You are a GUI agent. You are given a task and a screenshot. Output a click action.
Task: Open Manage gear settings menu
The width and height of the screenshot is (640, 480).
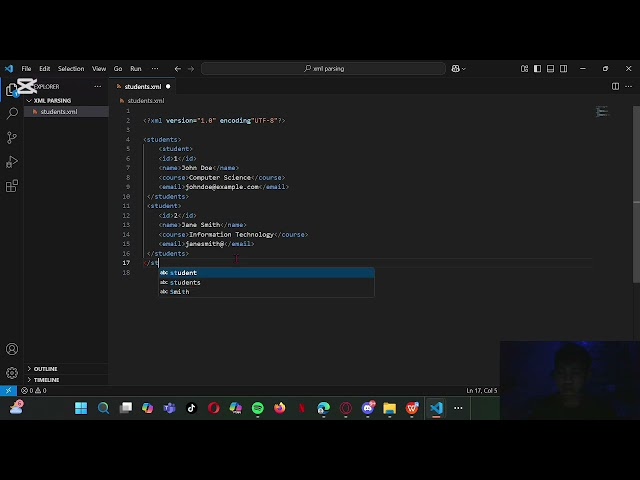12,373
